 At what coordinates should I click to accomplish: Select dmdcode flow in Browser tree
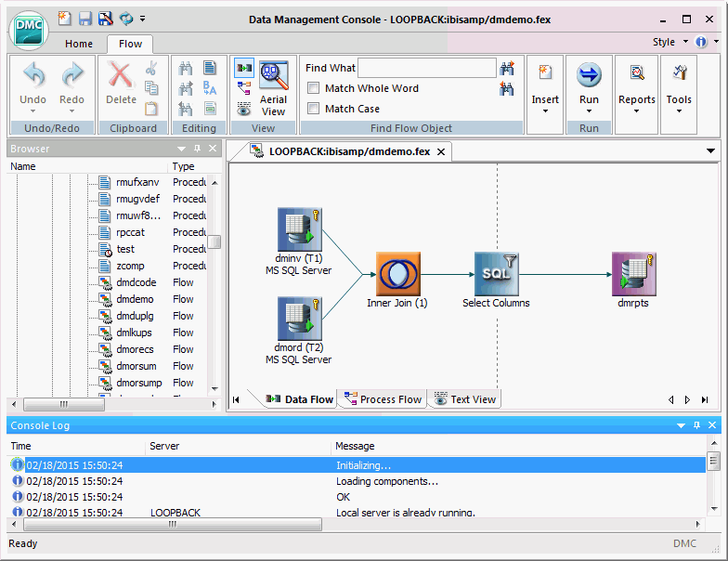pos(136,282)
